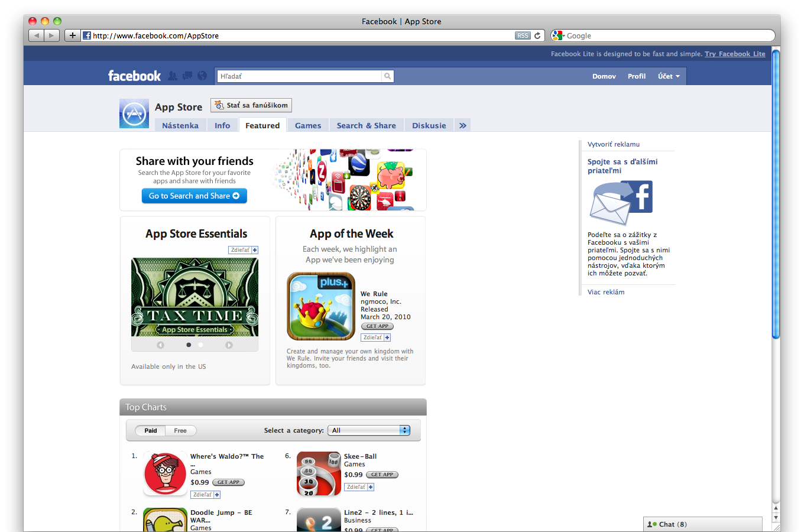Image resolution: width=804 pixels, height=532 pixels.
Task: Click Line2 app title
Action: [378, 512]
